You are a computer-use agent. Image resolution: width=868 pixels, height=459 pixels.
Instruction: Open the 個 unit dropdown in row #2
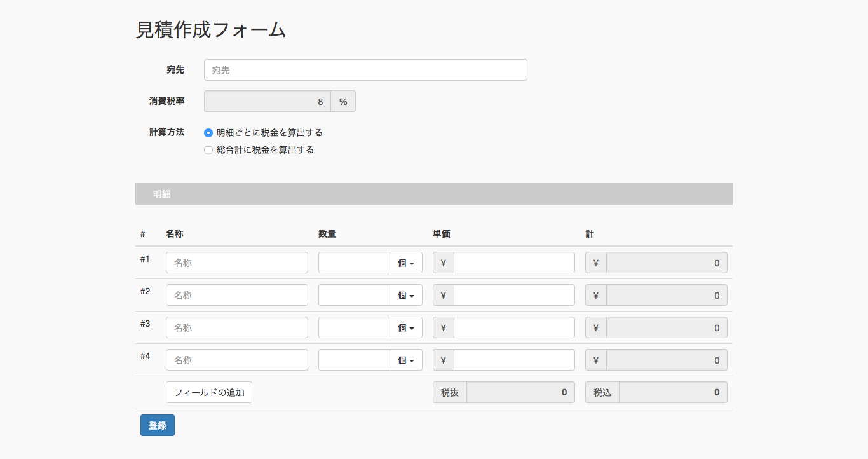coord(406,295)
